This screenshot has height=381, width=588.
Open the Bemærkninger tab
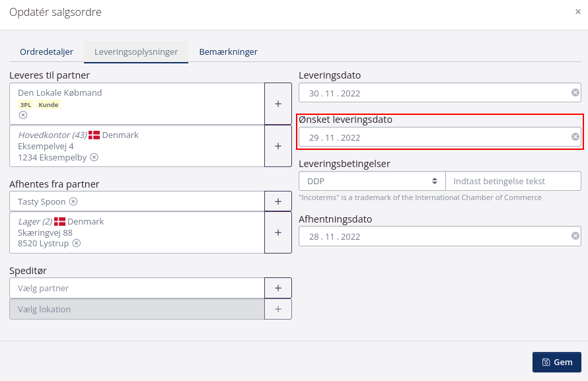click(228, 52)
